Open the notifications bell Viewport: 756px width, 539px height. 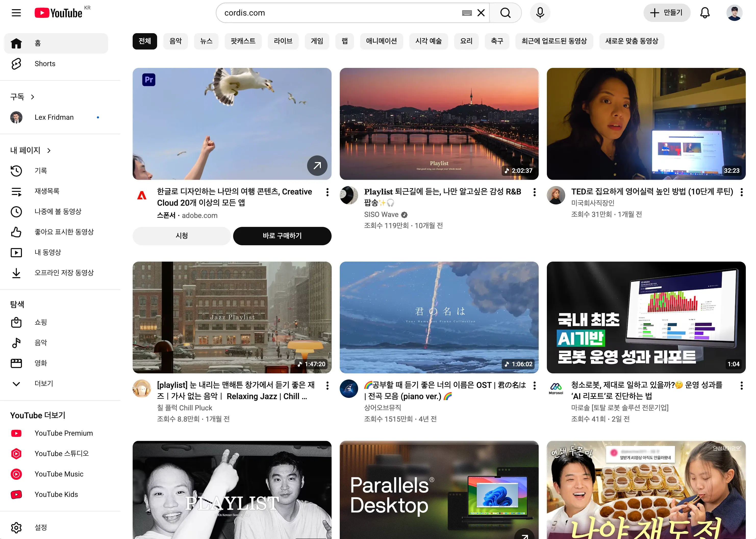tap(704, 13)
